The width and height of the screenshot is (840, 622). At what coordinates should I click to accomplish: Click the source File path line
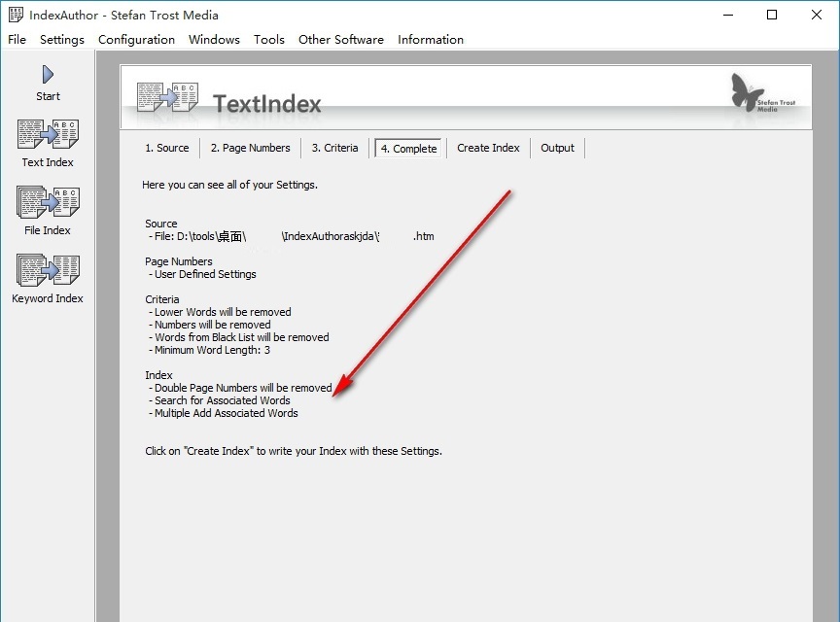click(x=292, y=236)
